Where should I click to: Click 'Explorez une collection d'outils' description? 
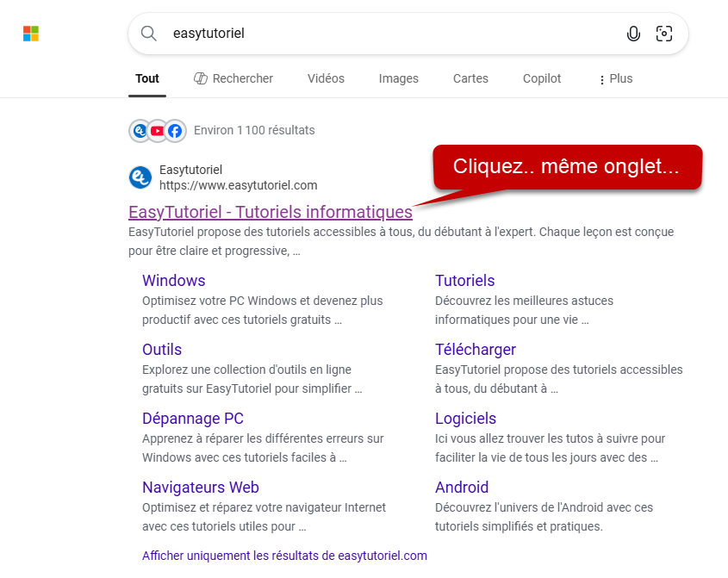252,379
